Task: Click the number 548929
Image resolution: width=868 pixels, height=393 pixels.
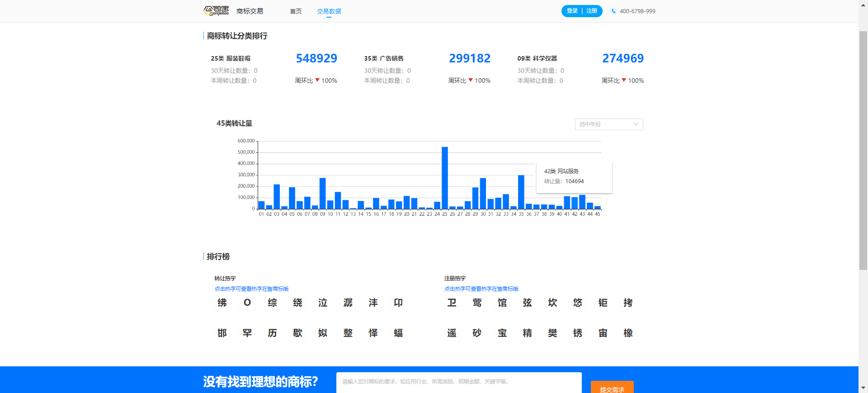Action: coord(316,58)
